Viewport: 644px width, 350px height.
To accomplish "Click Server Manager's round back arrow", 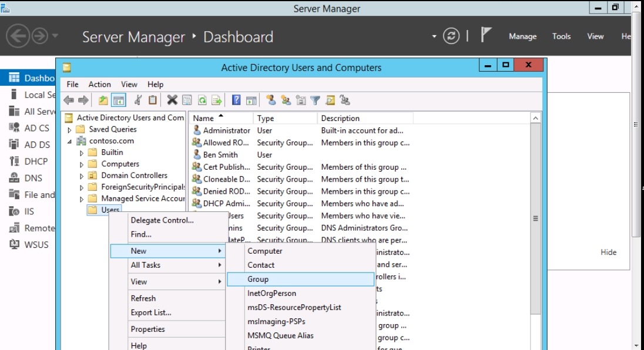I will pyautogui.click(x=18, y=36).
